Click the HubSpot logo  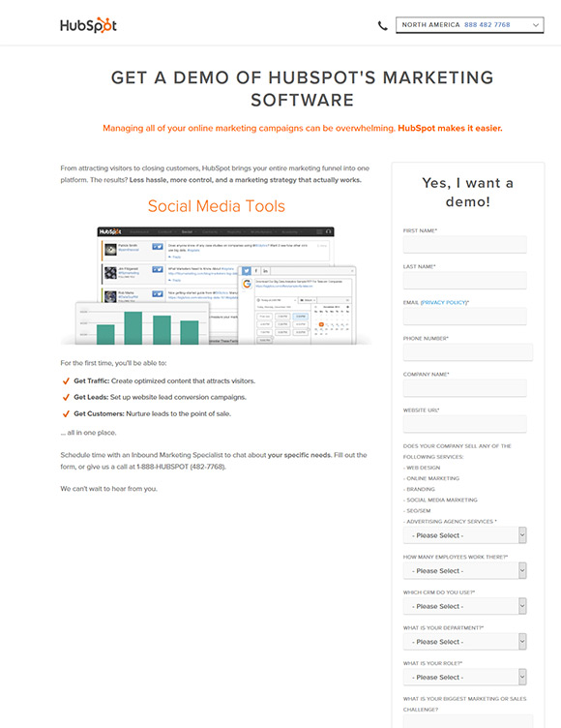88,25
